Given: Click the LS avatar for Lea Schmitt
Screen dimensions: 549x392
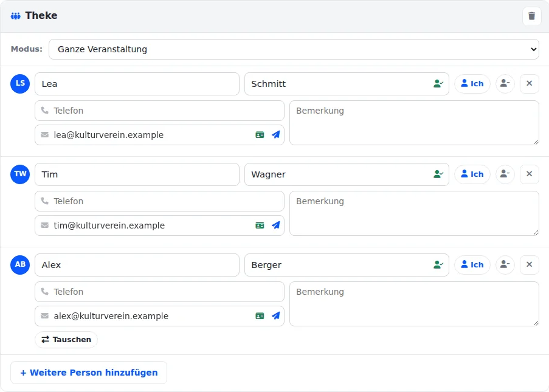Looking at the screenshot, I should click(20, 84).
